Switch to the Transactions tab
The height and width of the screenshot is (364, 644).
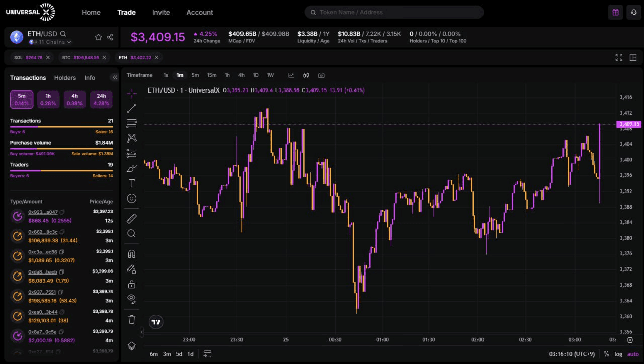pyautogui.click(x=28, y=78)
